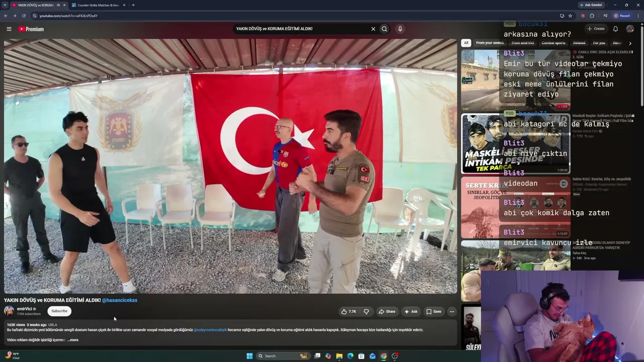Open the live EWC 2026 video thumbnail
Viewport: 644px width, 362px height.
point(516,80)
